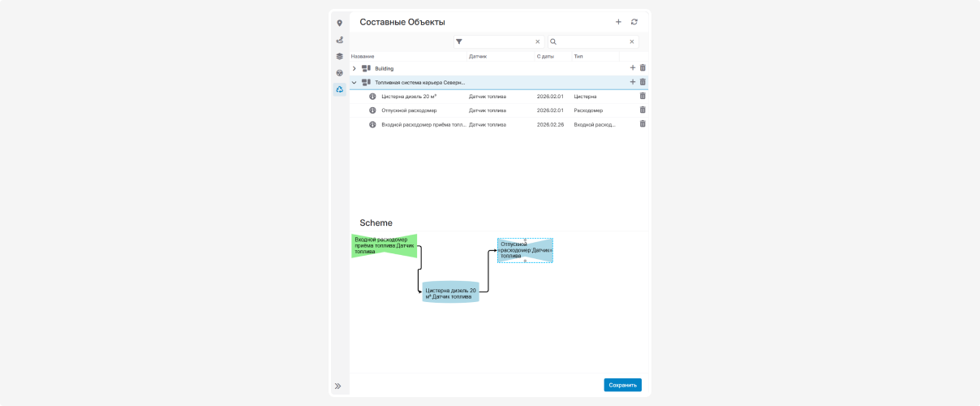Screen dimensions: 980x406
Task: Add element to Топливная система карьера row
Action: [633, 82]
